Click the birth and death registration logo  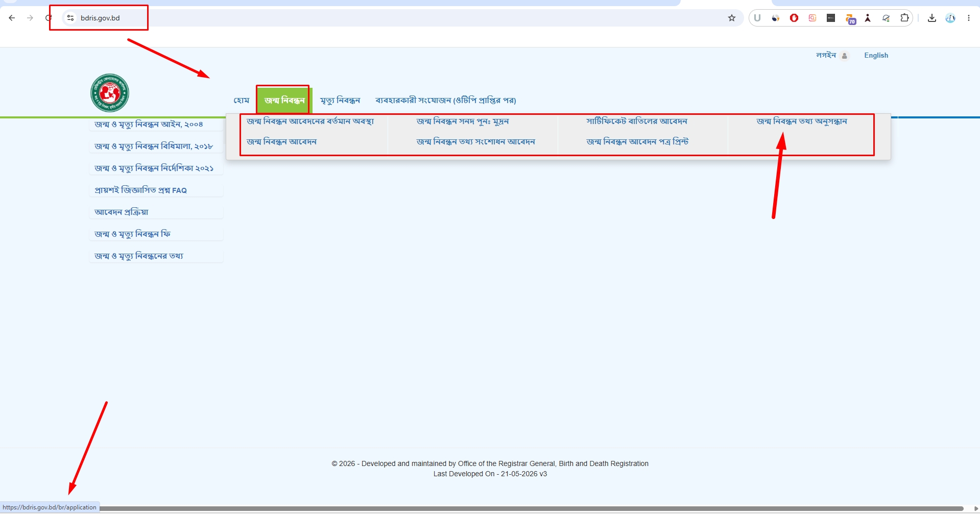point(110,93)
